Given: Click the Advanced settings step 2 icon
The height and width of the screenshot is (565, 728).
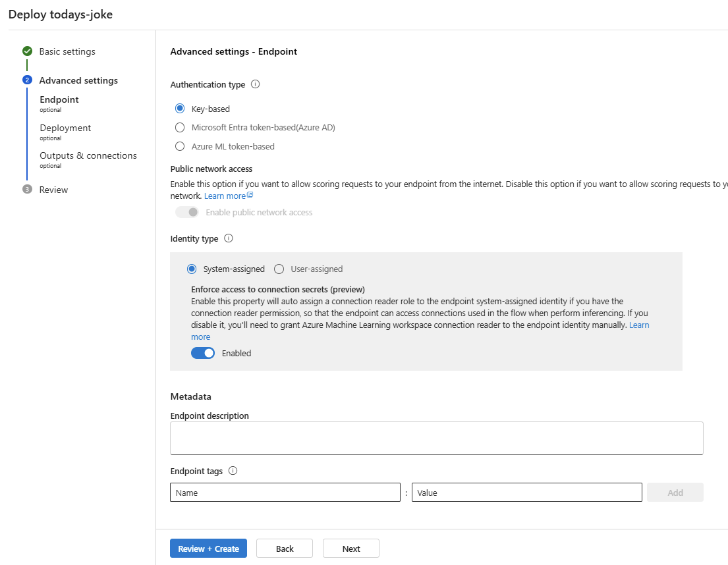Looking at the screenshot, I should [x=27, y=80].
